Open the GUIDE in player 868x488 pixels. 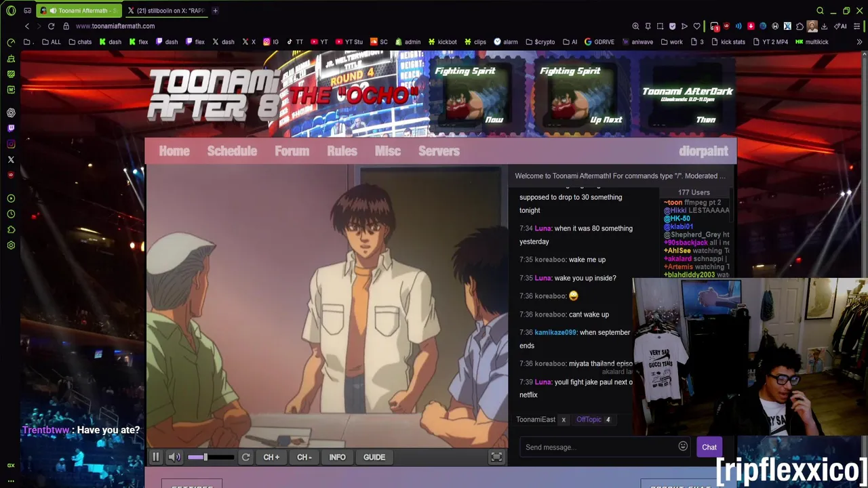374,457
